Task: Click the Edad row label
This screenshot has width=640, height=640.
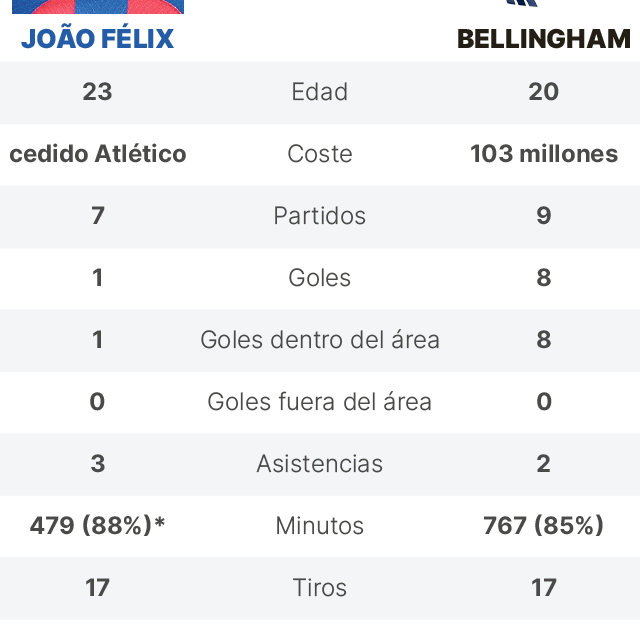Action: point(320,92)
